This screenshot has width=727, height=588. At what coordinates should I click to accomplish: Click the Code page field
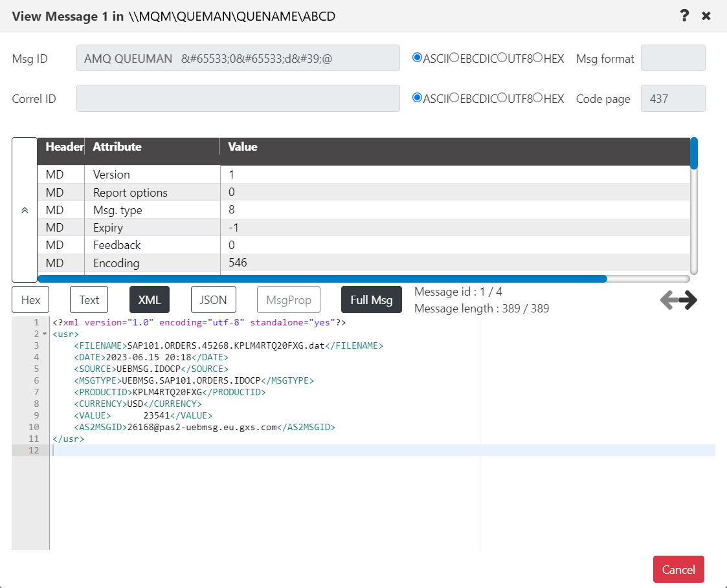point(673,98)
